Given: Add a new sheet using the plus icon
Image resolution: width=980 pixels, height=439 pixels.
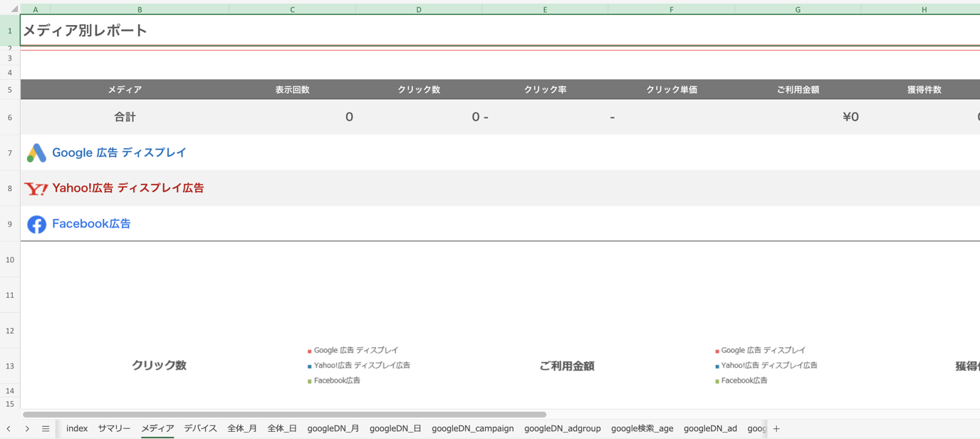Looking at the screenshot, I should click(776, 428).
